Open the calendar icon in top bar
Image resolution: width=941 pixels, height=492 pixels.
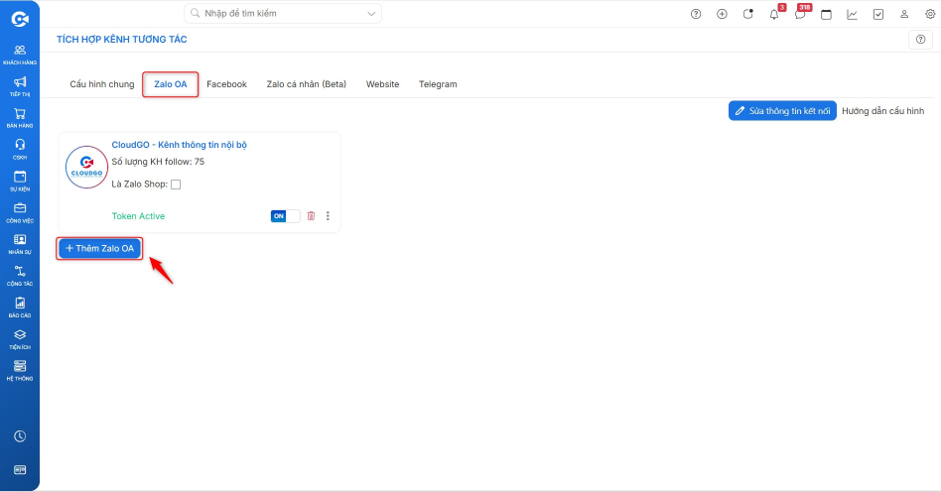point(826,14)
